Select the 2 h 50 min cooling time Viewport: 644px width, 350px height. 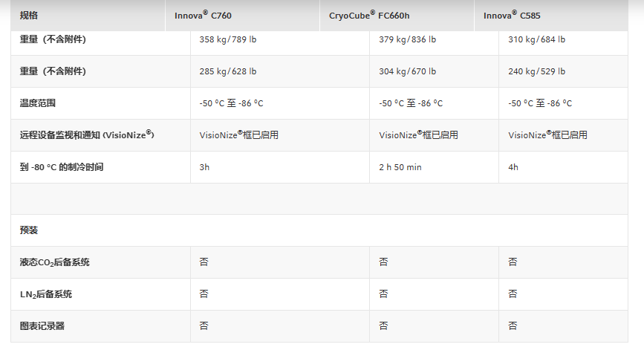click(400, 167)
